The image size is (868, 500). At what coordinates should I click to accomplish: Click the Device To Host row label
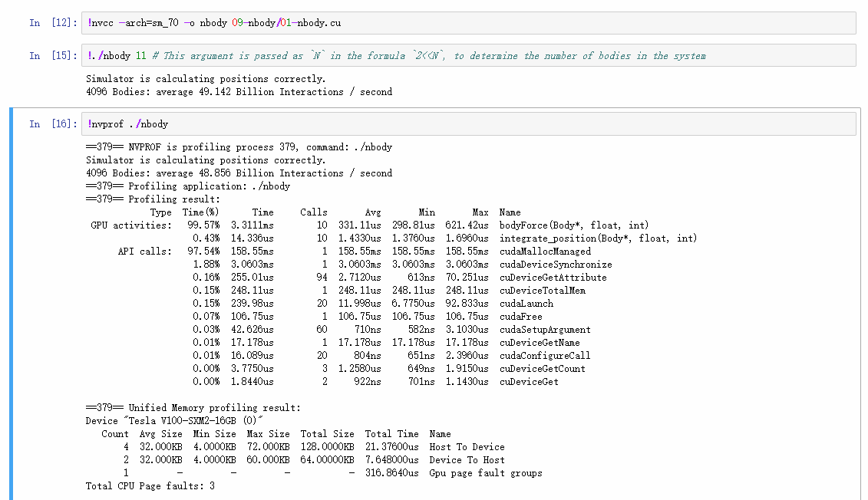467,460
